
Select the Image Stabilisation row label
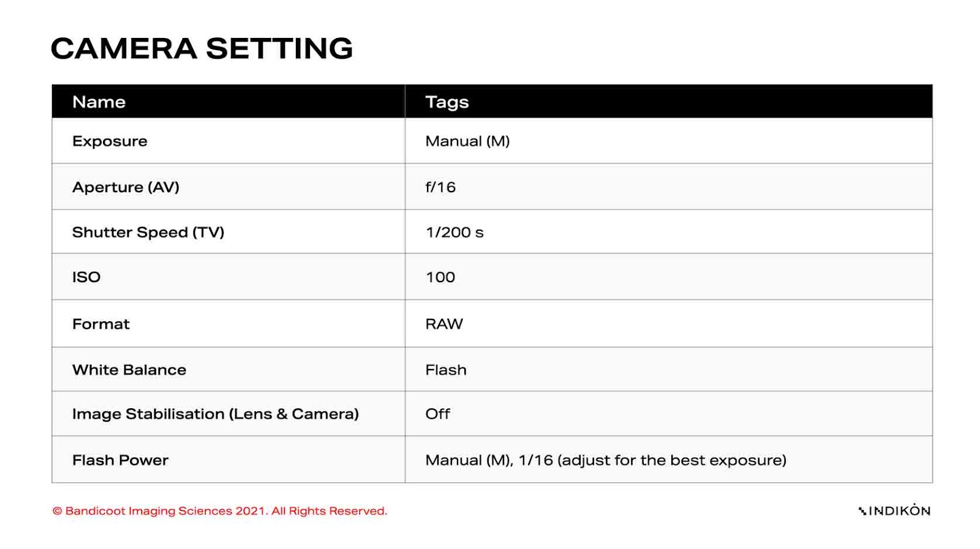(216, 414)
